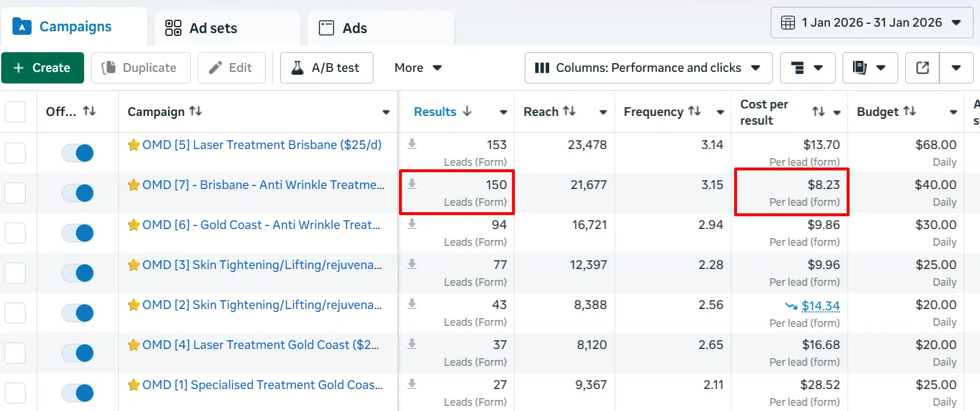Open the More dropdown menu
This screenshot has width=980, height=411.
click(x=418, y=68)
